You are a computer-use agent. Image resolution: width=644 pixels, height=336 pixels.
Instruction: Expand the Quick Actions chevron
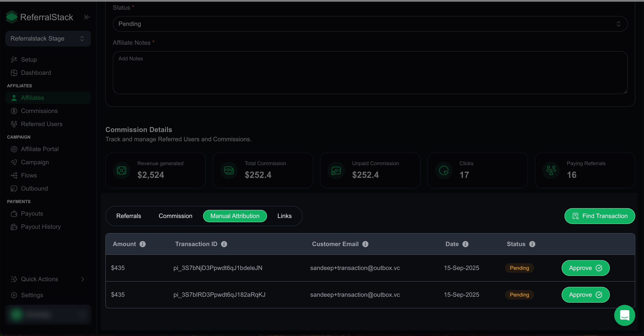83,279
